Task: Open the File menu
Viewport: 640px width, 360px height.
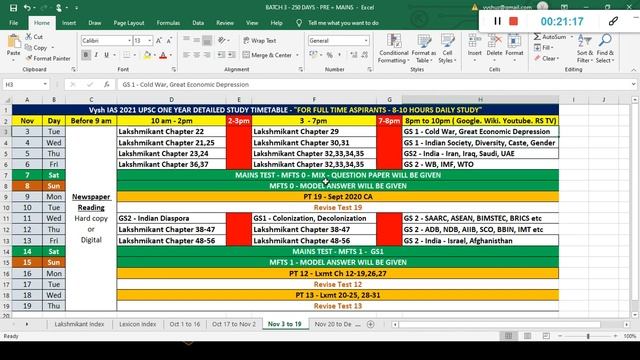Action: tap(13, 23)
